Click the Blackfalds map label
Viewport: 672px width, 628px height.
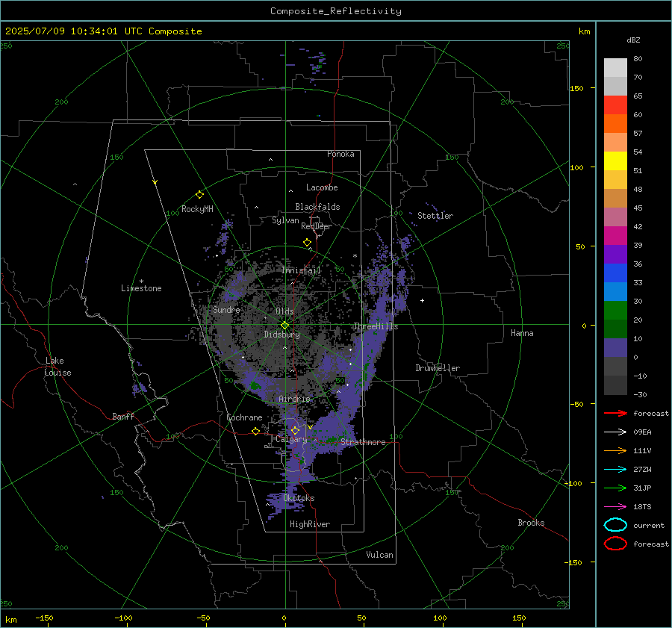(317, 207)
